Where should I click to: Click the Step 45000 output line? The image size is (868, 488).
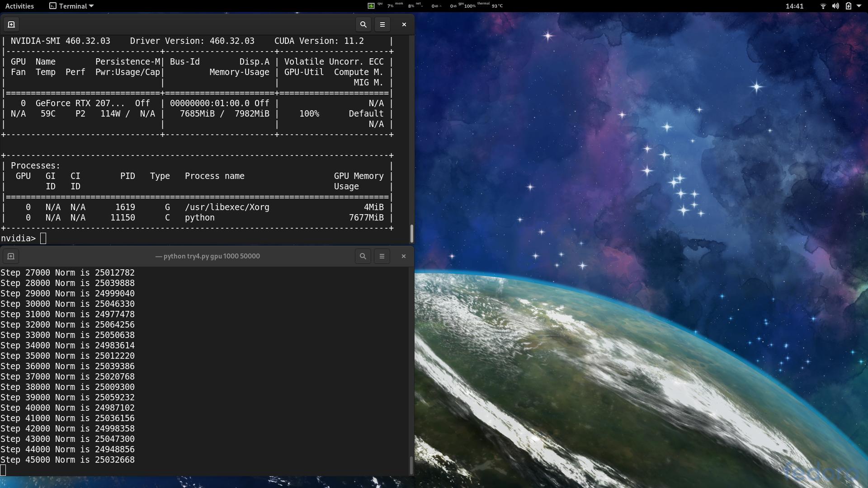tap(67, 460)
